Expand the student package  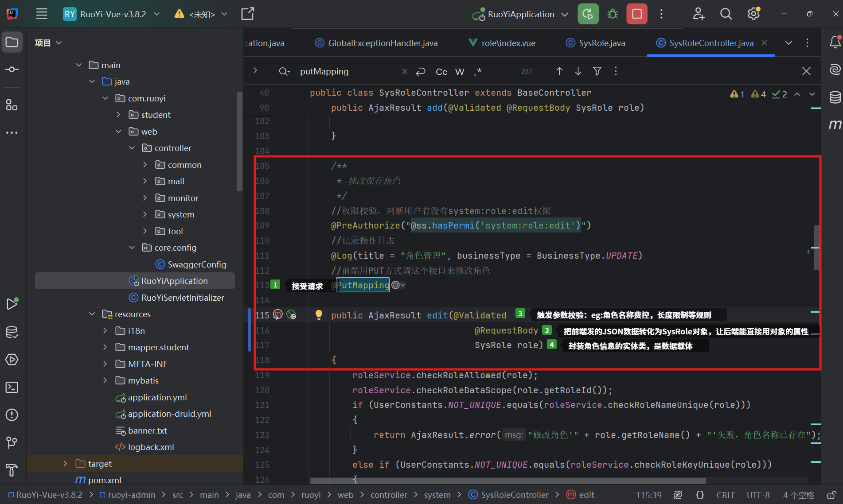118,115
